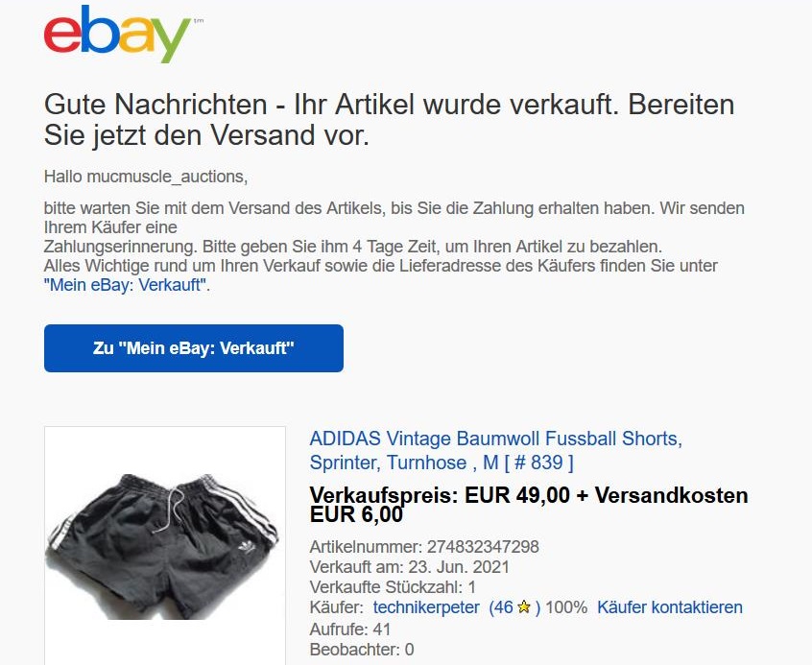This screenshot has height=665, width=812.
Task: Open buyer technikerpeter's profile
Action: pyautogui.click(x=426, y=607)
